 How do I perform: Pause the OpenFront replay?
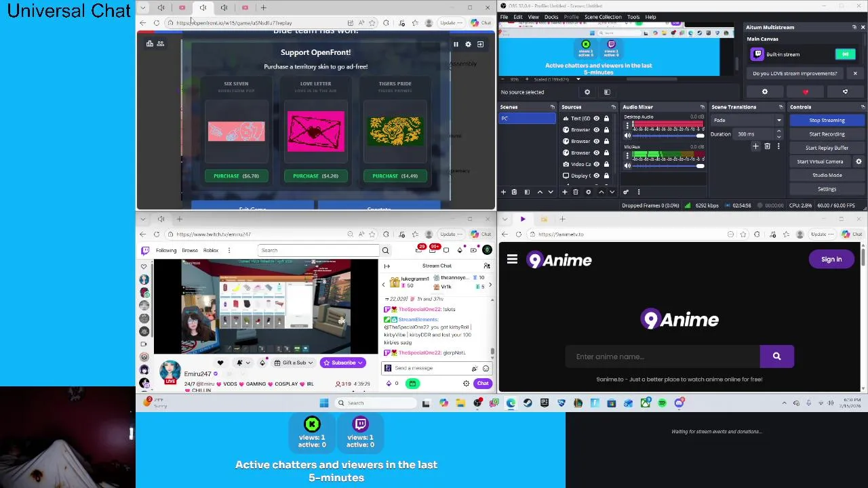pyautogui.click(x=456, y=44)
